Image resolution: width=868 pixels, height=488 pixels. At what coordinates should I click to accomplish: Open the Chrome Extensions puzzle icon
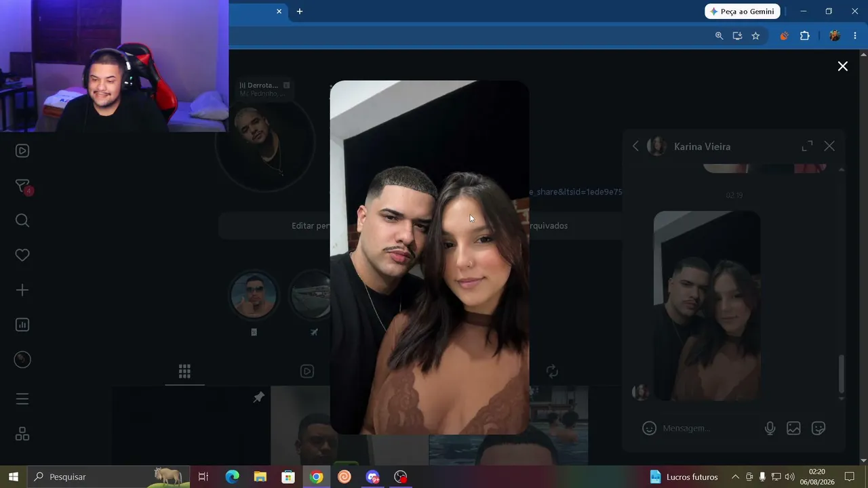pyautogui.click(x=805, y=36)
